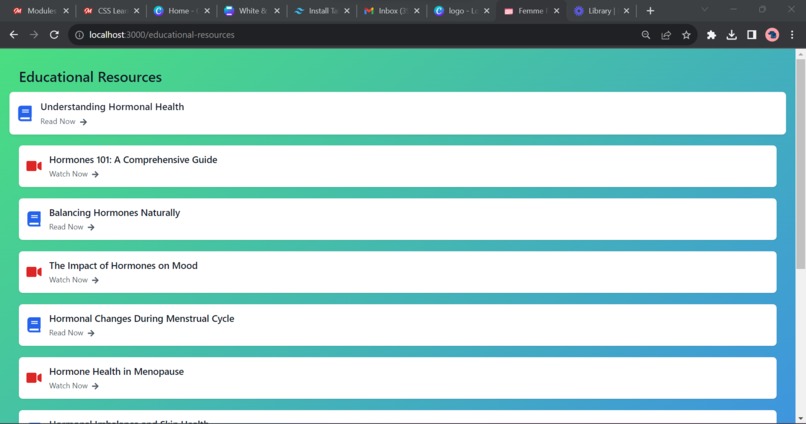Click the title Hormonal Changes During Menstrual Cycle

coord(141,319)
